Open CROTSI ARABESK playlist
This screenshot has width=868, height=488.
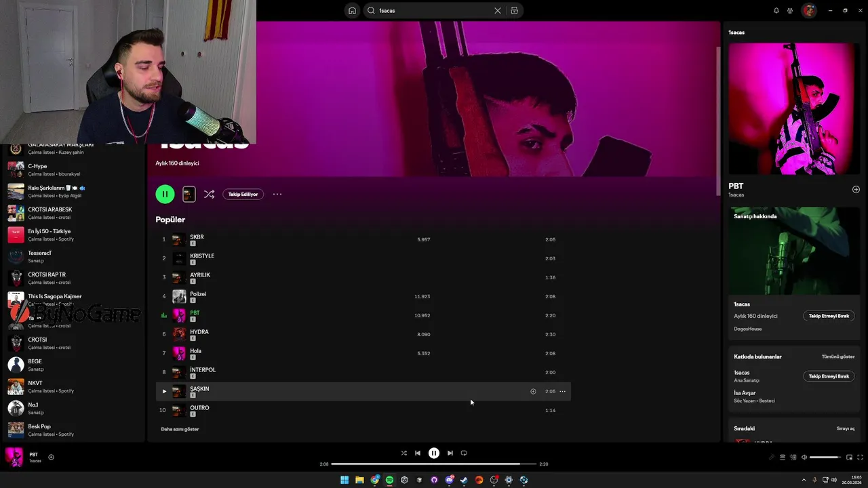73,213
